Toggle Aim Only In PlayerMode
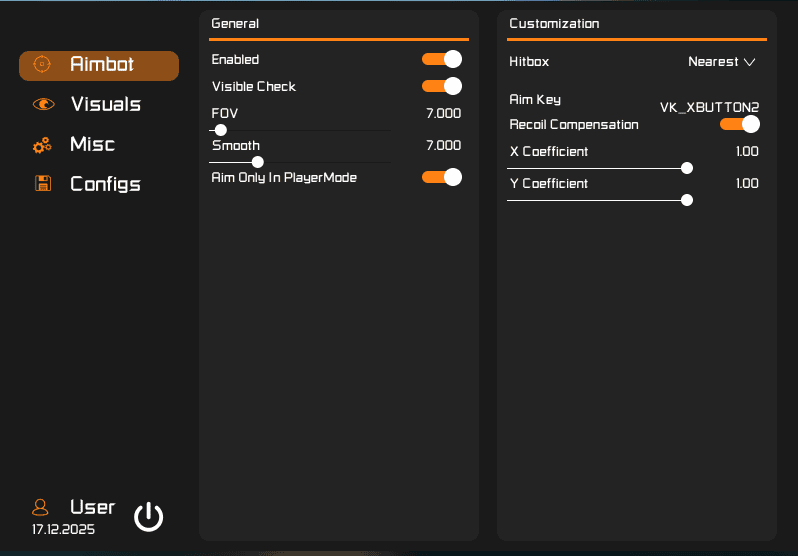Image resolution: width=798 pixels, height=556 pixels. (441, 177)
